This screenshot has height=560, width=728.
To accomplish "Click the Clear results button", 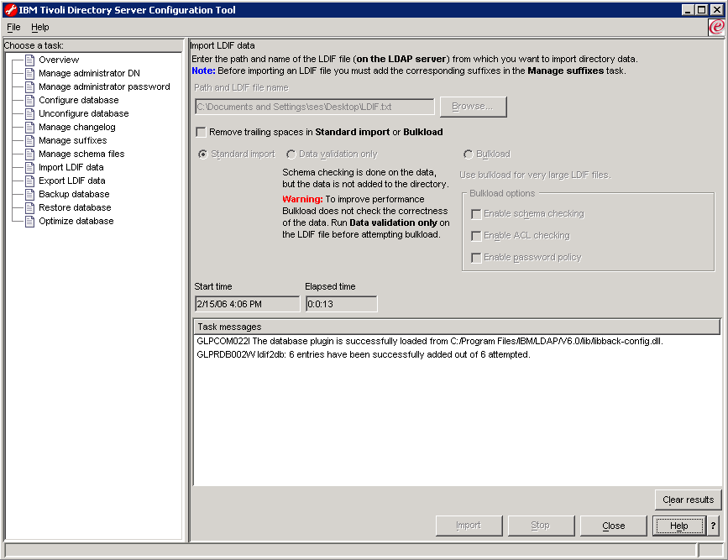I will coord(688,500).
